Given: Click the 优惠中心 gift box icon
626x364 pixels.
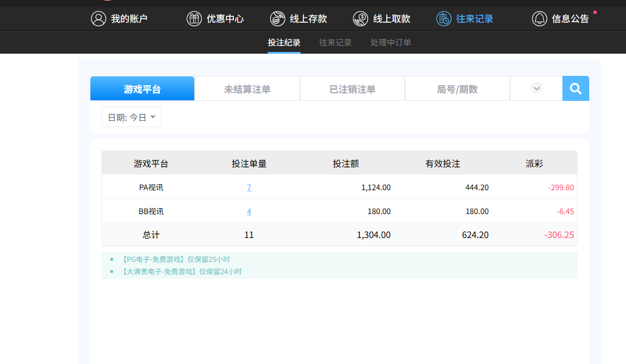Looking at the screenshot, I should (x=194, y=19).
